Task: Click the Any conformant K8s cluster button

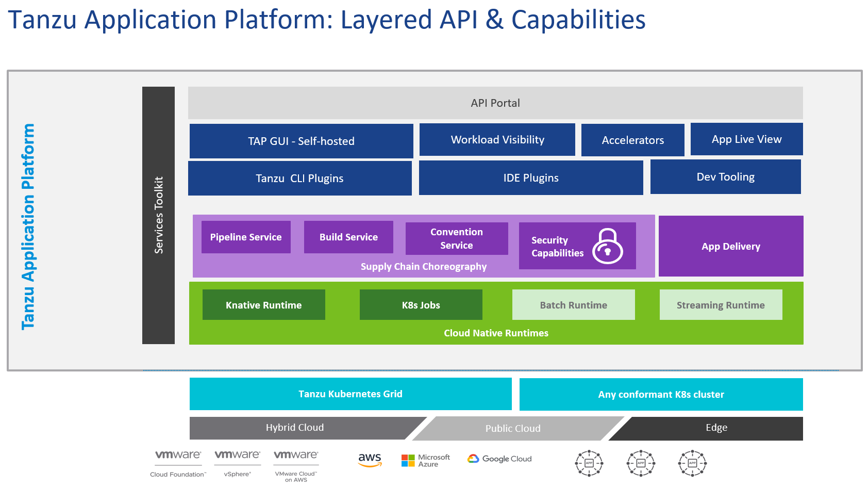Action: pyautogui.click(x=661, y=394)
